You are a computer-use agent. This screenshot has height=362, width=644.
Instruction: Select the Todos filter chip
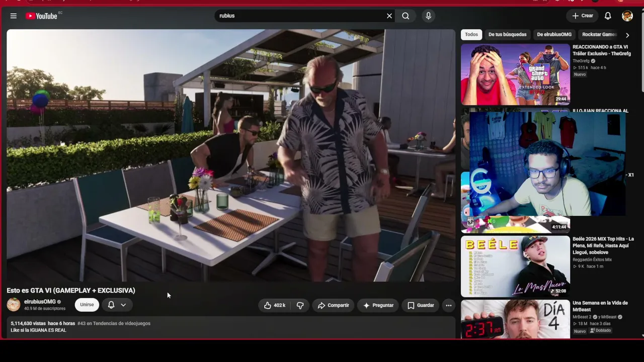point(471,35)
